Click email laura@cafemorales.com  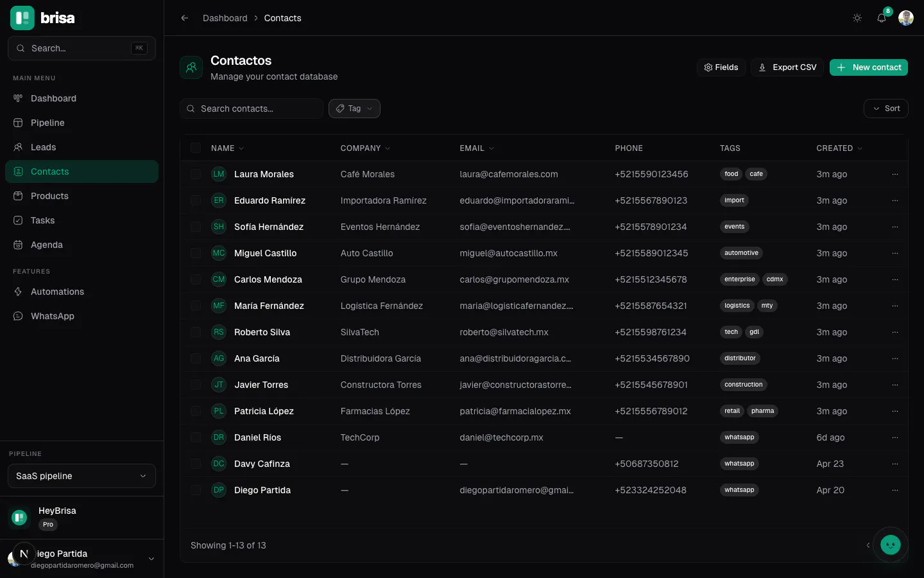(x=509, y=174)
